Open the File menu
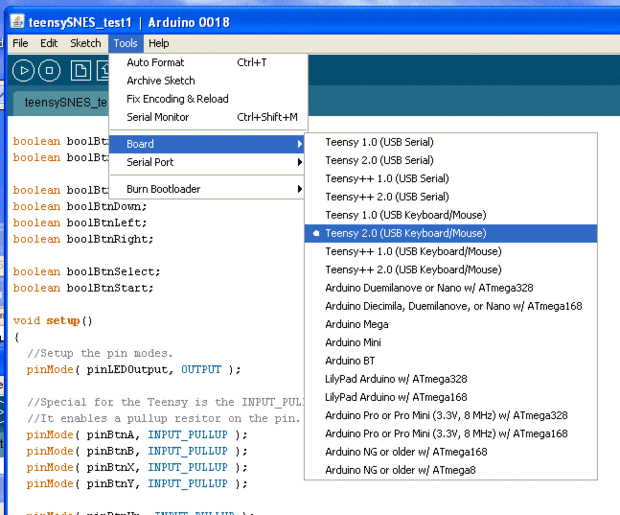Viewport: 620px width, 515px height. pyautogui.click(x=20, y=43)
